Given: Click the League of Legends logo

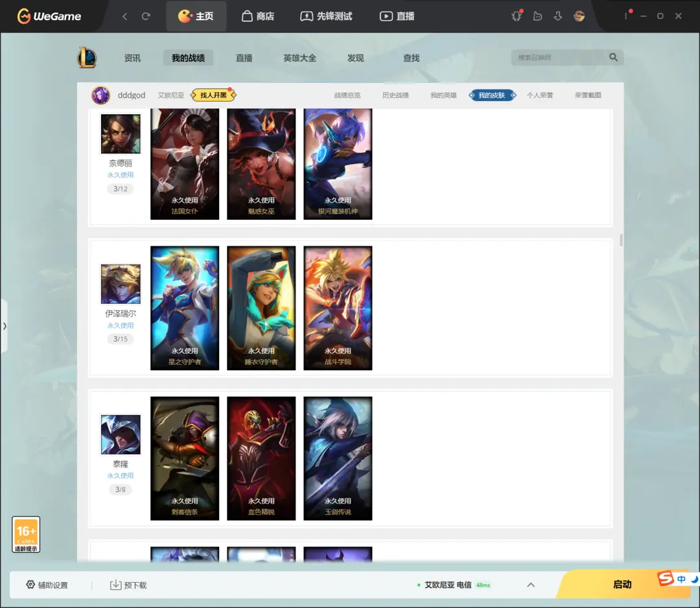Looking at the screenshot, I should [87, 58].
